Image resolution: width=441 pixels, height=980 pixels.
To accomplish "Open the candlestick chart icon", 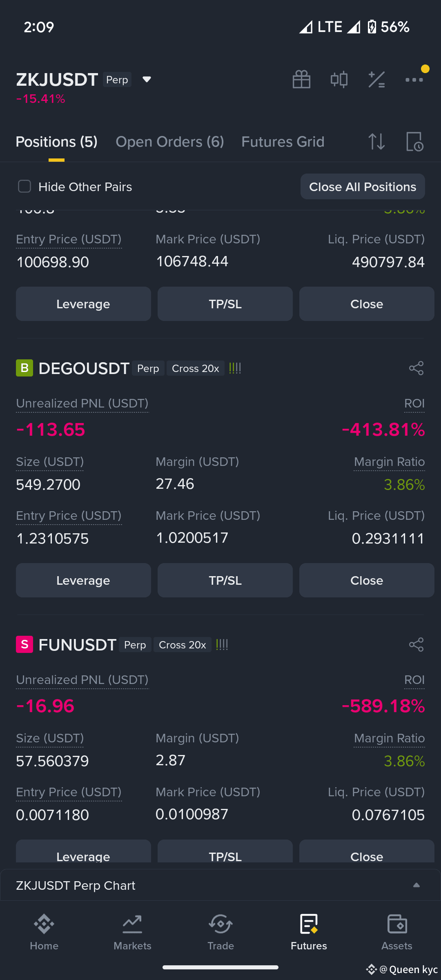I will pos(339,79).
